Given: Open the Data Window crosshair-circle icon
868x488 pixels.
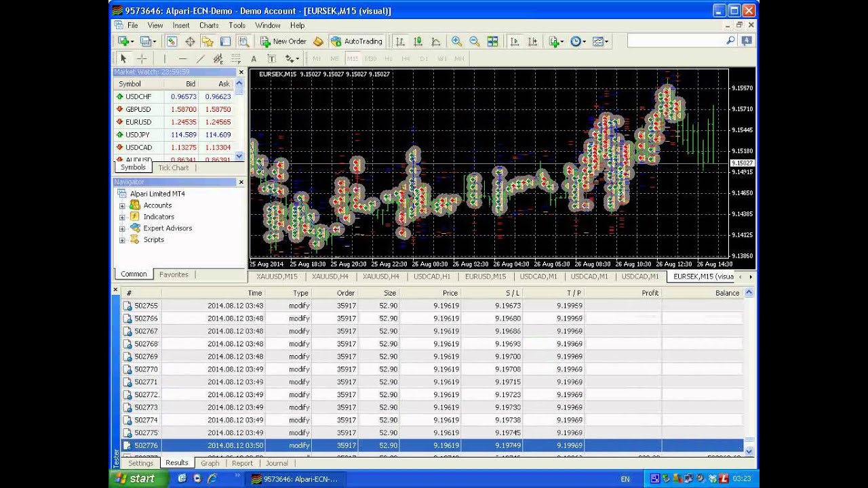Looking at the screenshot, I should pos(190,41).
